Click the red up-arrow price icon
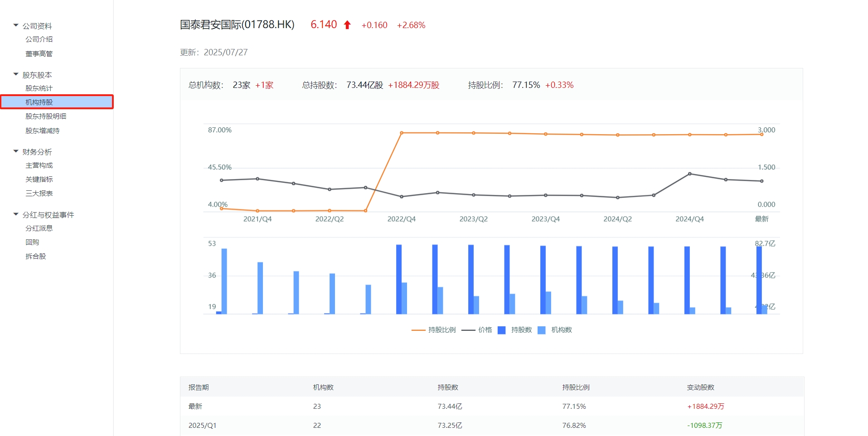868x436 pixels. click(347, 25)
